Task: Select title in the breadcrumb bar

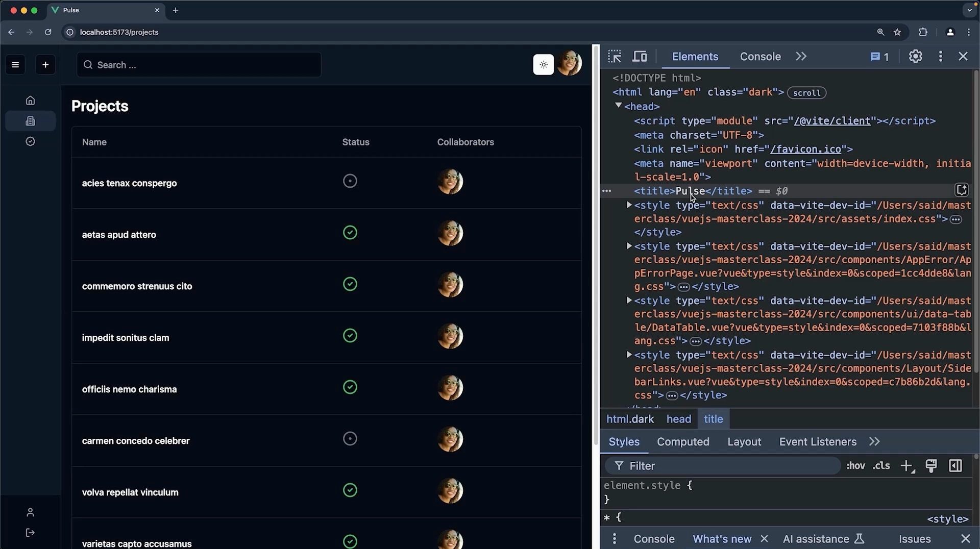Action: [x=713, y=419]
